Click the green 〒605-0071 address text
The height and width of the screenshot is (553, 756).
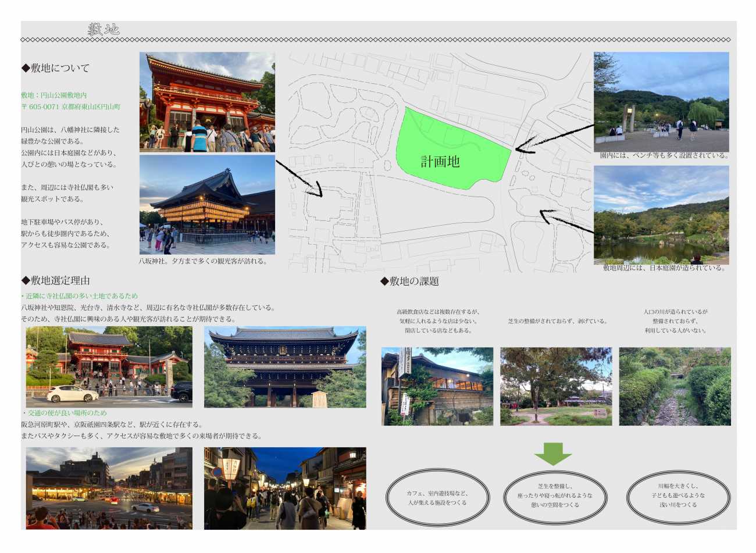(70, 107)
